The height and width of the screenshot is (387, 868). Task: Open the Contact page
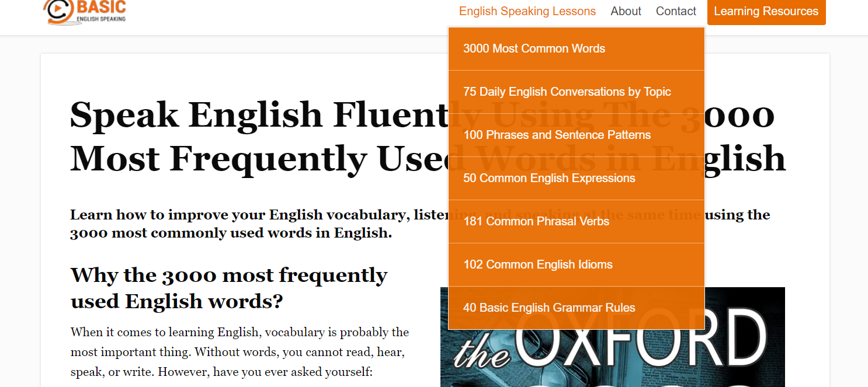(676, 11)
